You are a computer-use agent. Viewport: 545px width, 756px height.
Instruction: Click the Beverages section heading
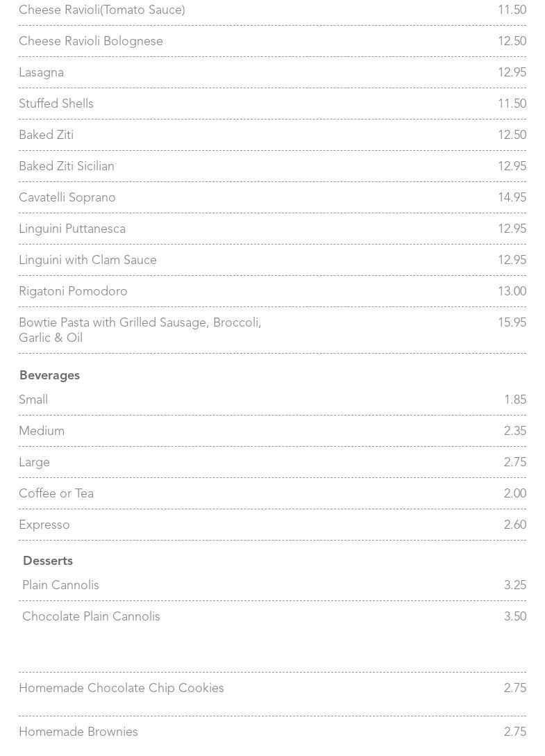(x=50, y=376)
